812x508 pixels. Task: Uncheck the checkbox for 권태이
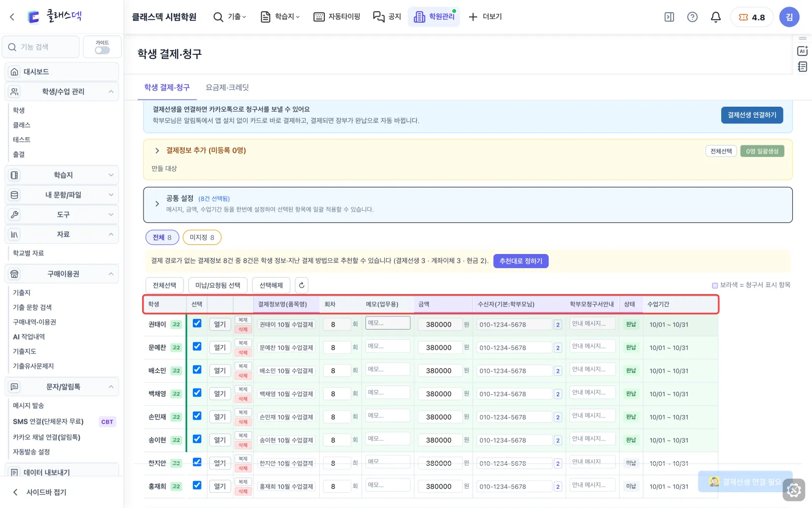(197, 323)
